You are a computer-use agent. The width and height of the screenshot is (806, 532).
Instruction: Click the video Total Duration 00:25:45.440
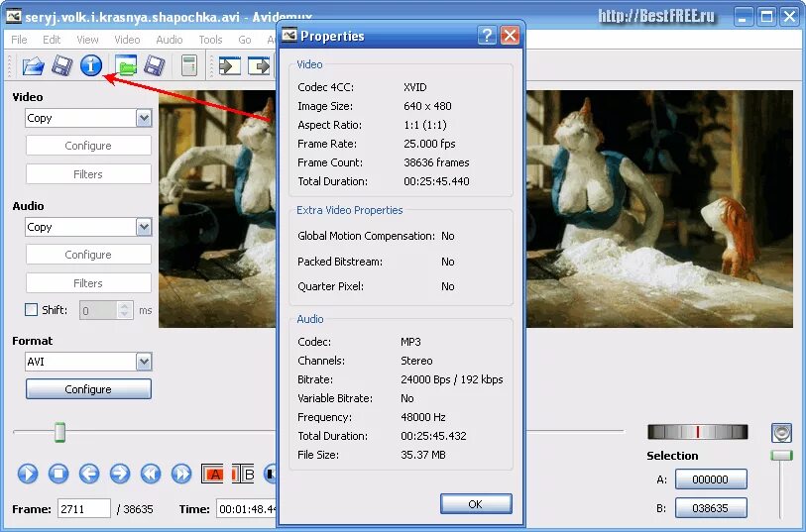(436, 181)
